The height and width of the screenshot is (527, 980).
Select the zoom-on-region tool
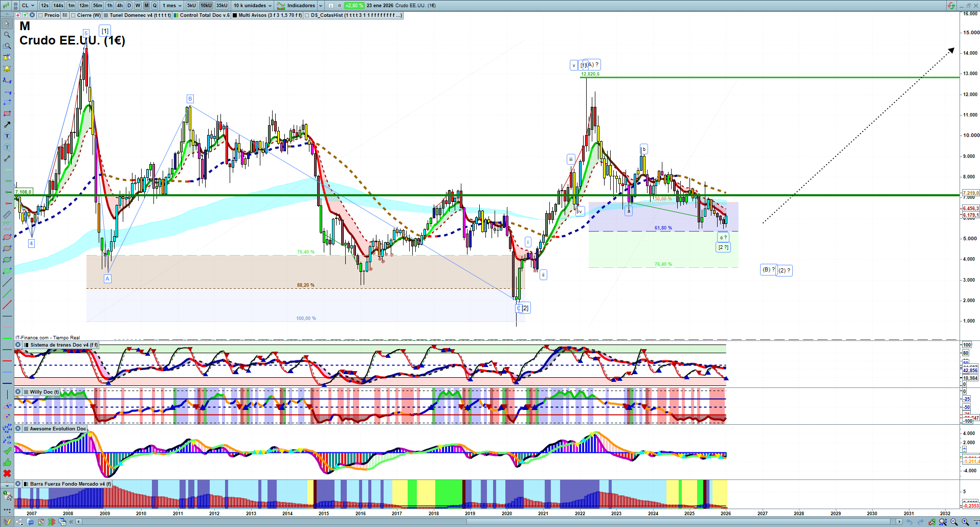(x=7, y=46)
